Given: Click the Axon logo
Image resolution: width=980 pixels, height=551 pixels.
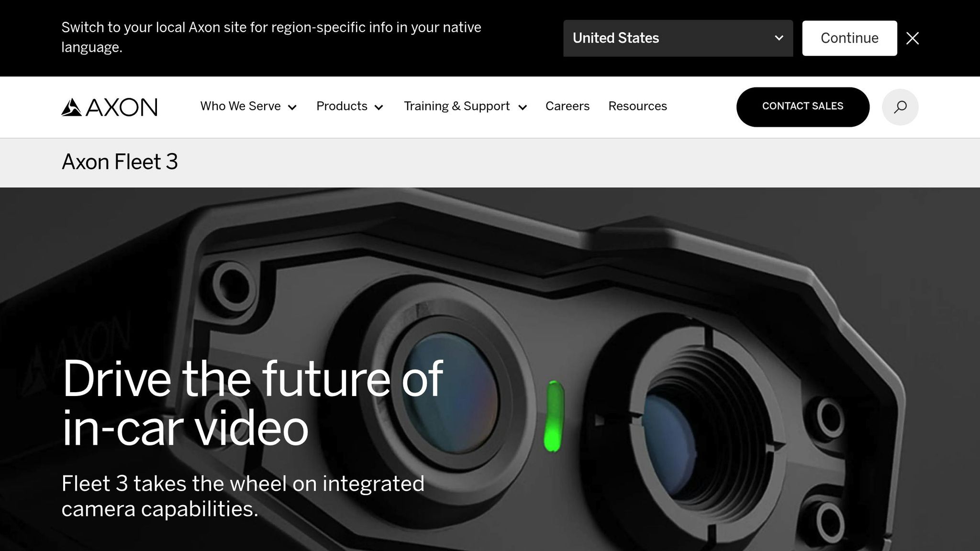Looking at the screenshot, I should tap(109, 107).
